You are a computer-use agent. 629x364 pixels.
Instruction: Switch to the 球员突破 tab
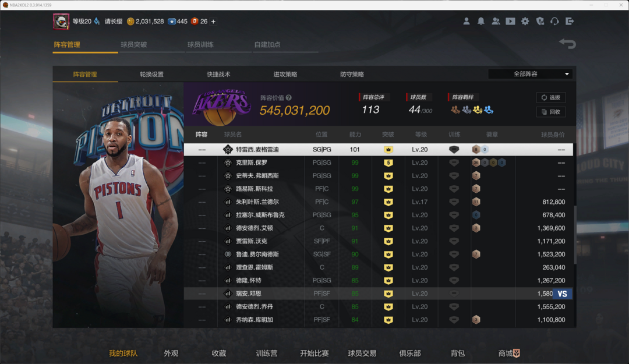pos(134,44)
